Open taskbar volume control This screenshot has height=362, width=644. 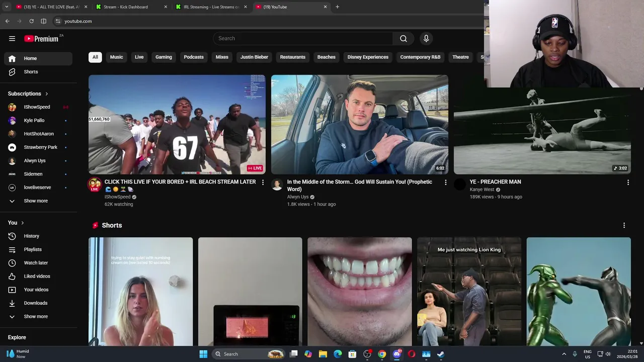coord(608,354)
